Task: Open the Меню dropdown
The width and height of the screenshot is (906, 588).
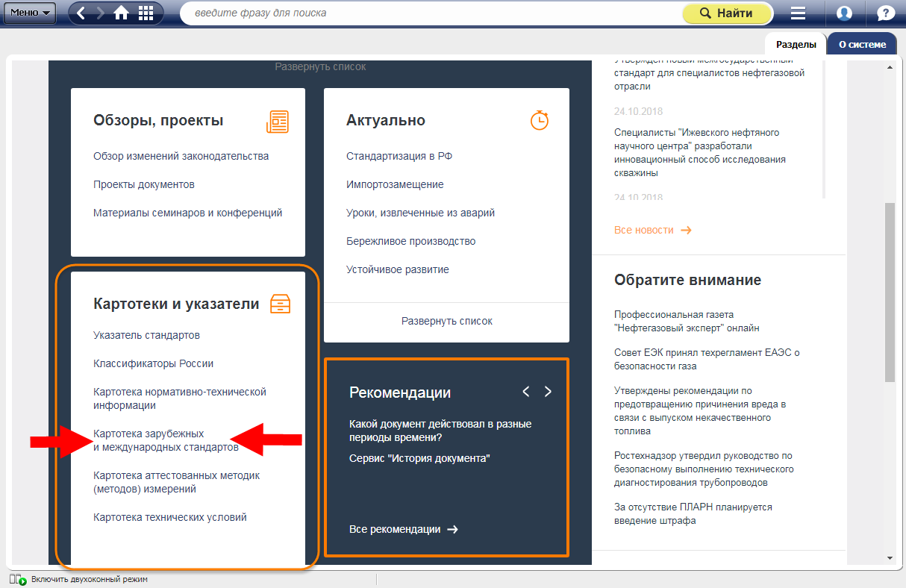Action: point(30,13)
